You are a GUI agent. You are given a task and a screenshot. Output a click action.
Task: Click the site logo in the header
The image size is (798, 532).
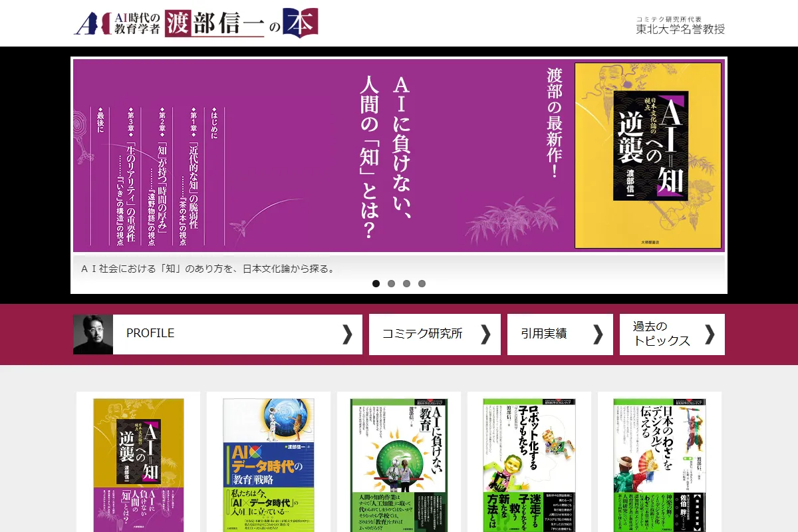point(196,23)
